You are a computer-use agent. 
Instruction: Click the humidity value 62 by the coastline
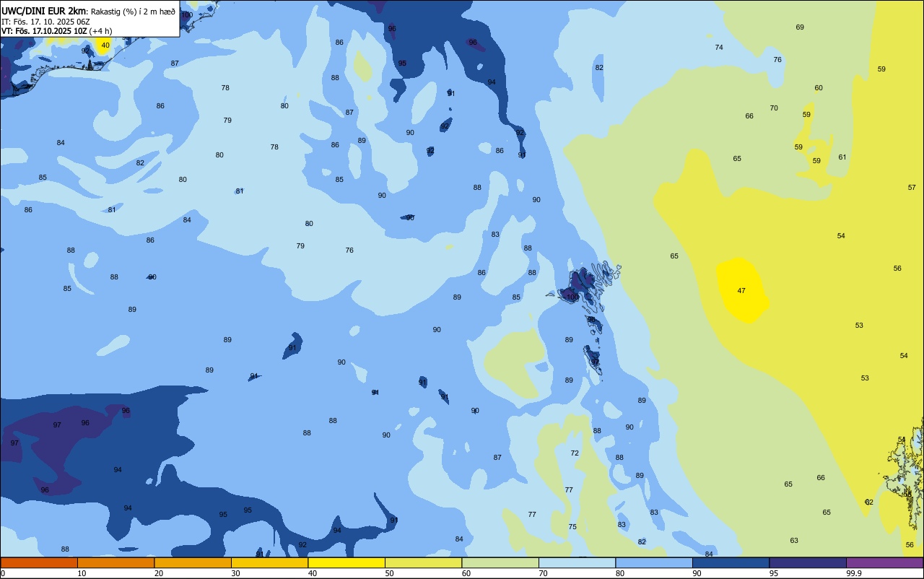tap(869, 502)
